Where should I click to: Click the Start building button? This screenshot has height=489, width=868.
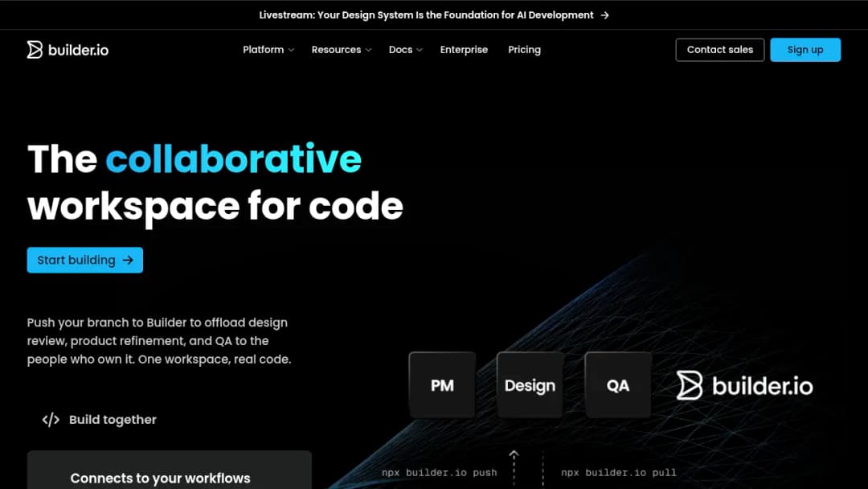point(84,260)
